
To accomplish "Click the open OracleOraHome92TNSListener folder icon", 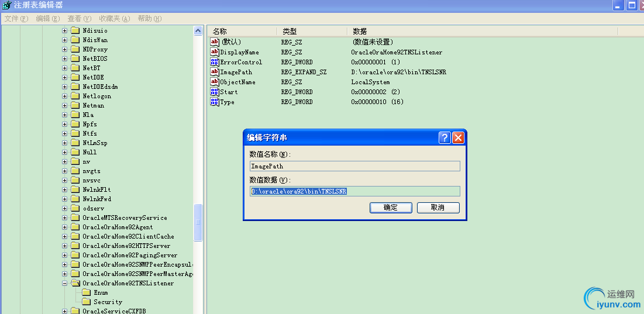I will [75, 283].
